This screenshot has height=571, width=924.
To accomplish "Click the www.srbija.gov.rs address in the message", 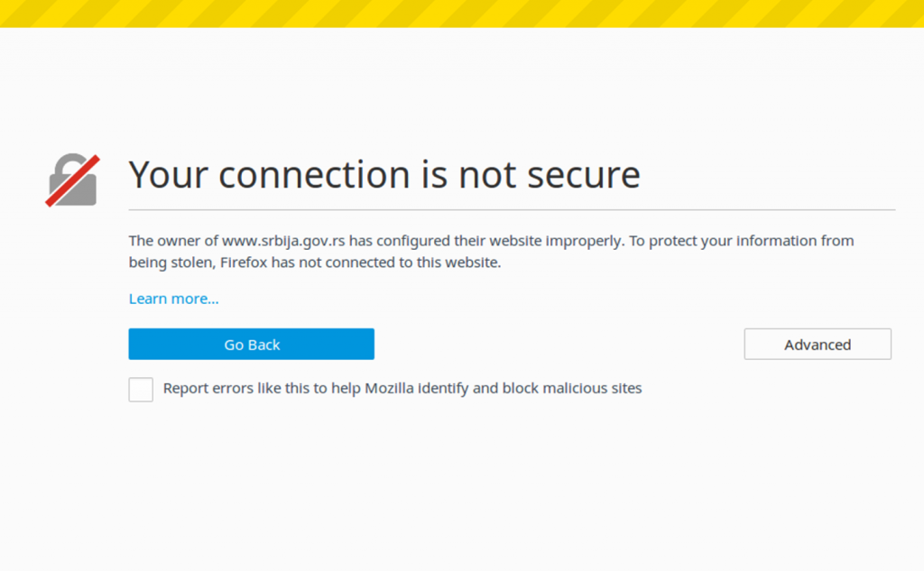I will [x=282, y=241].
